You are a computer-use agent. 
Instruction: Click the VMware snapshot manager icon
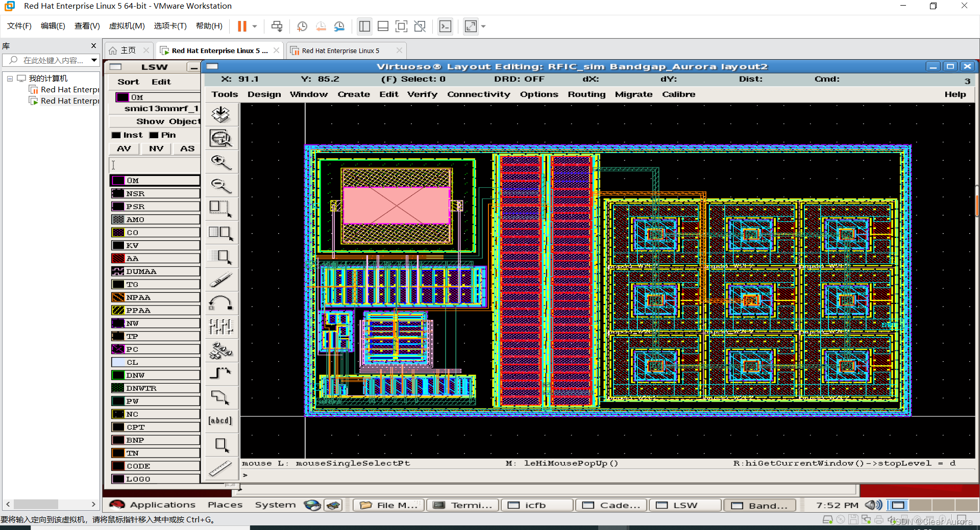tap(339, 26)
